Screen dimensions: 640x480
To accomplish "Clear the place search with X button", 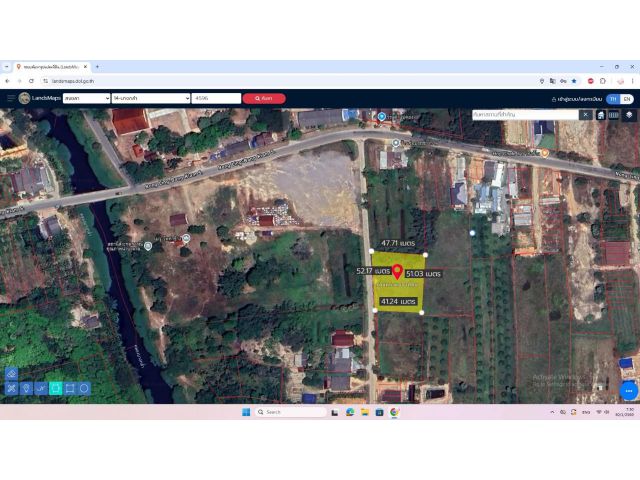I will 585,115.
